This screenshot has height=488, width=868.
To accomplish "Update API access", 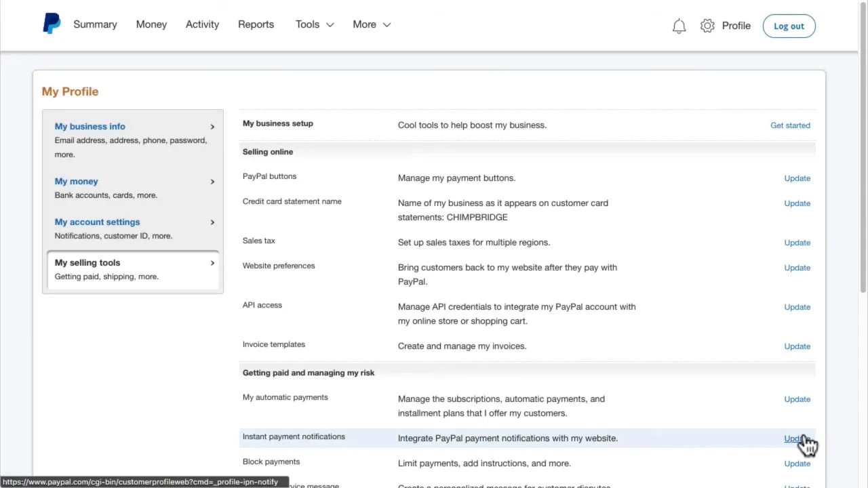I will (x=797, y=307).
